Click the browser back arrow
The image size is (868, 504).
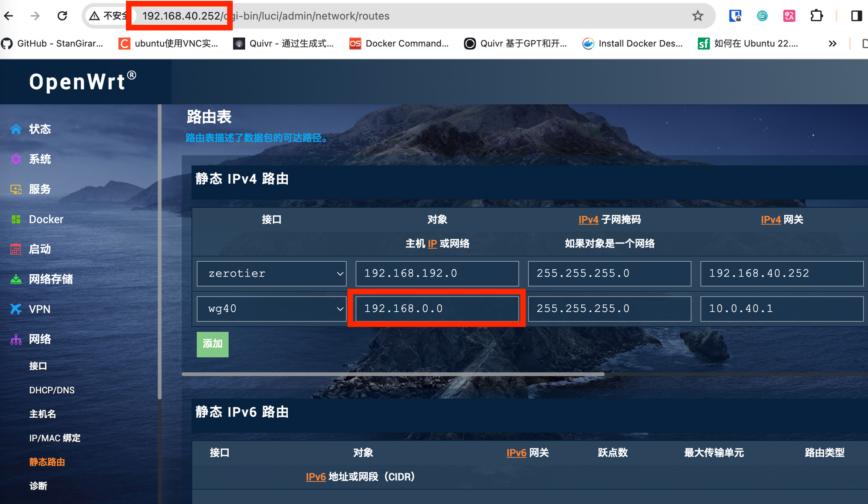point(9,16)
